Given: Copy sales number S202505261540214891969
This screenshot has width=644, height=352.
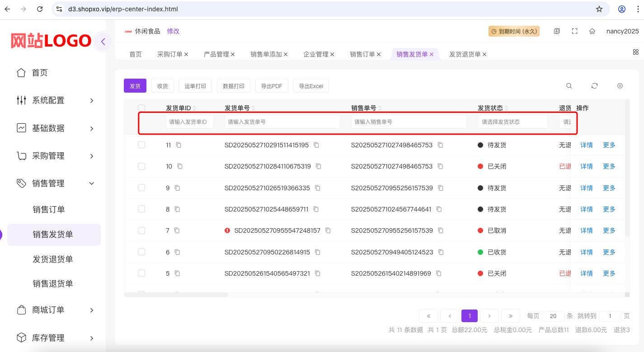Looking at the screenshot, I should tap(438, 273).
